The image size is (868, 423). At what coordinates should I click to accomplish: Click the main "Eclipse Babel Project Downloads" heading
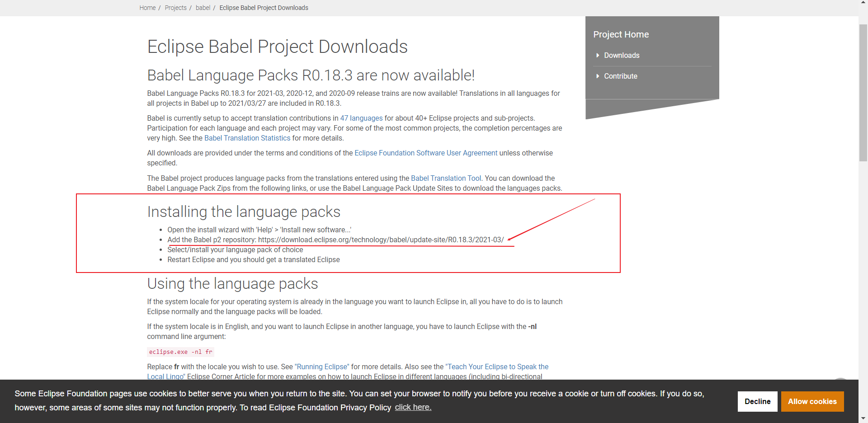[277, 47]
